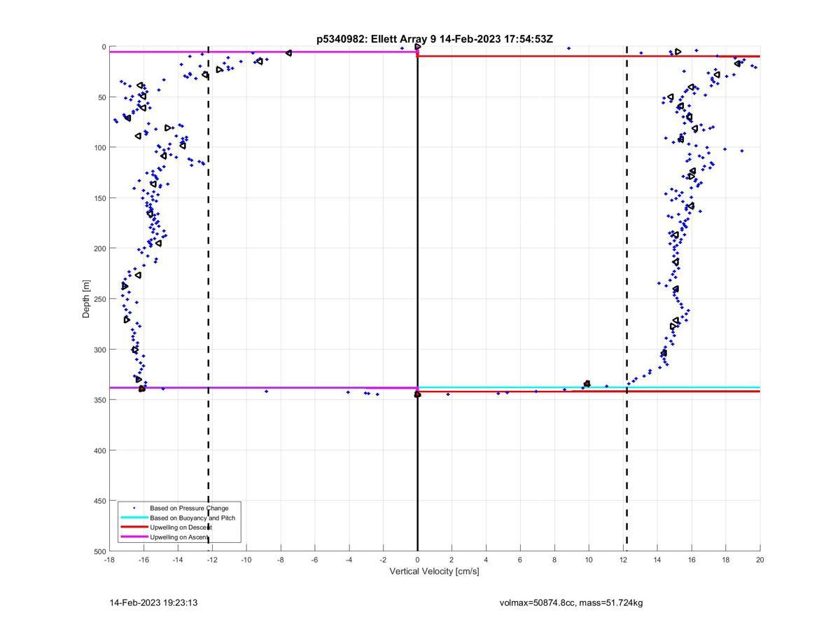Image resolution: width=840 pixels, height=620 pixels.
Task: Click the Depth [m] axis label
Action: point(86,299)
